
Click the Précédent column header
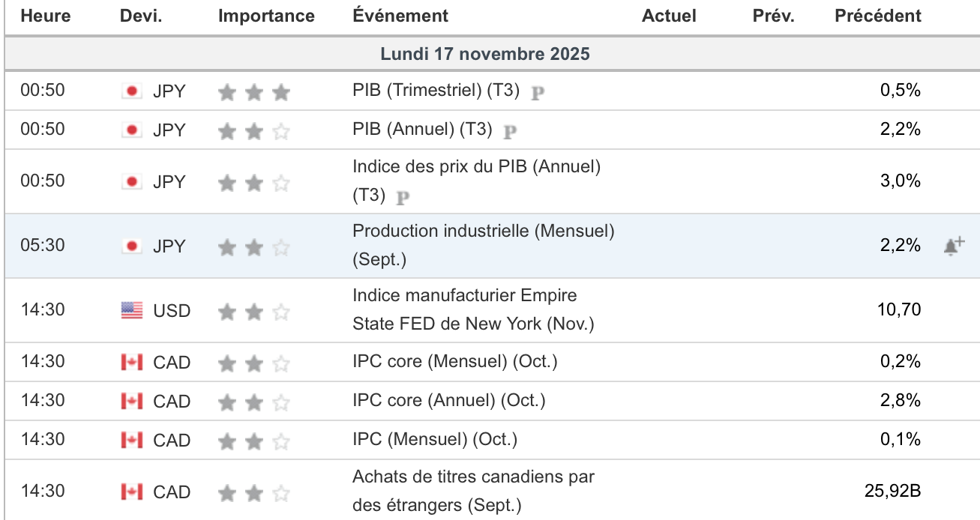878,16
